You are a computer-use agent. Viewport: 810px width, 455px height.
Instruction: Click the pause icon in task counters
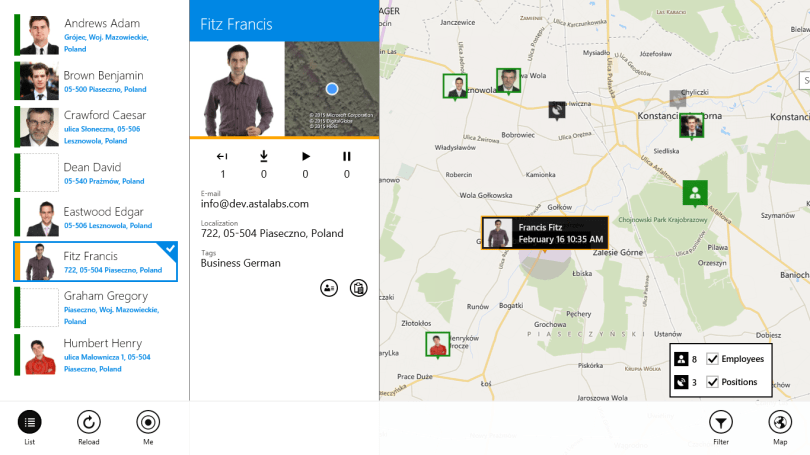click(347, 156)
